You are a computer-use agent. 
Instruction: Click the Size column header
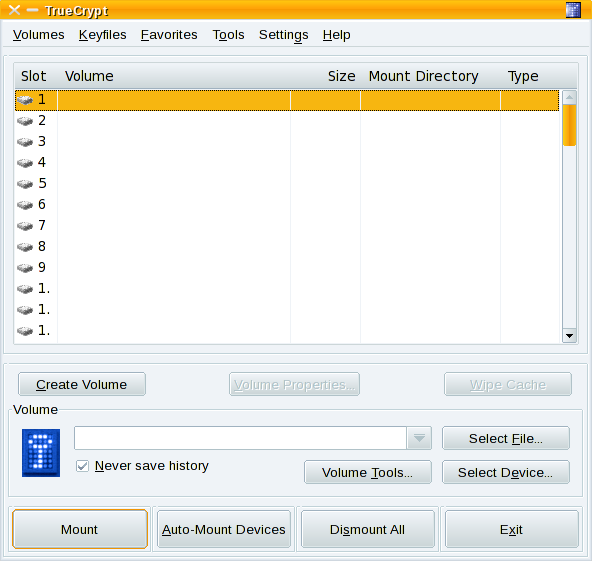[341, 76]
